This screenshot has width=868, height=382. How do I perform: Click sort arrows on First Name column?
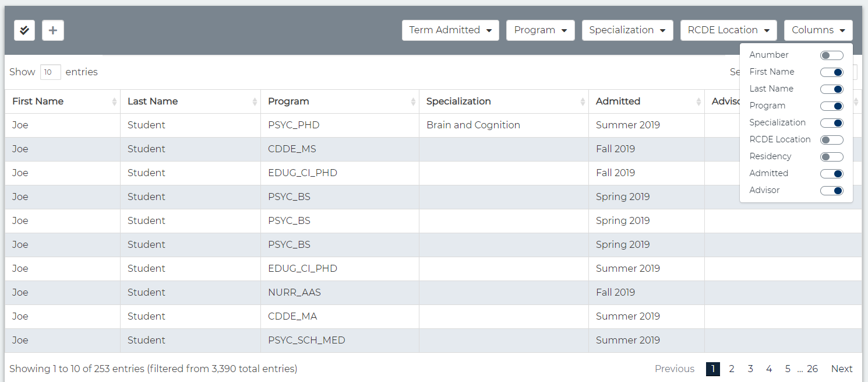coord(114,102)
